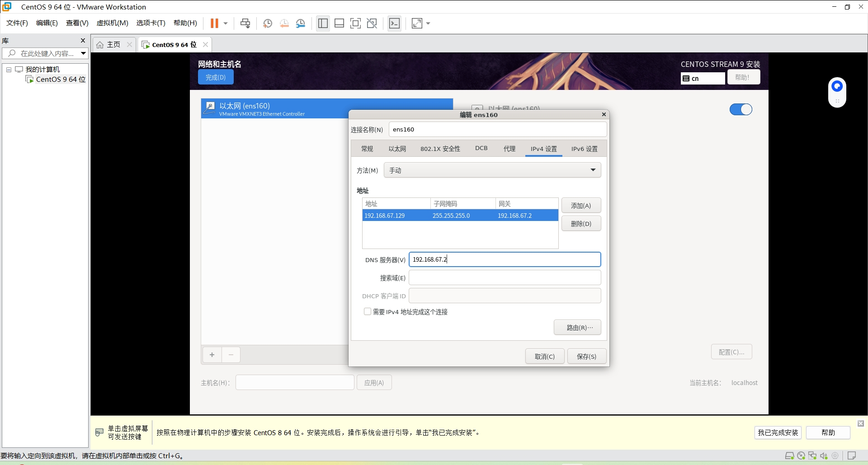Click the 删除(D) delete address button

[581, 224]
